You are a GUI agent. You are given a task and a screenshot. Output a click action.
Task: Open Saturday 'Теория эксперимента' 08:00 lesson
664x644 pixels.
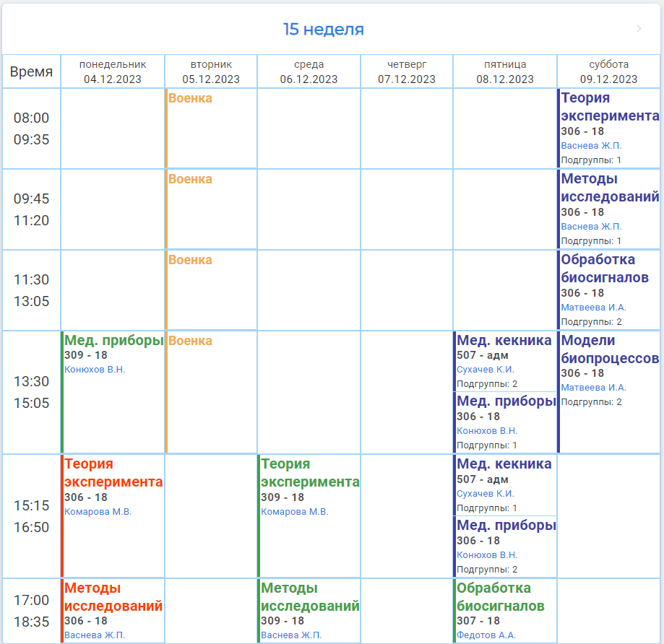(610, 107)
